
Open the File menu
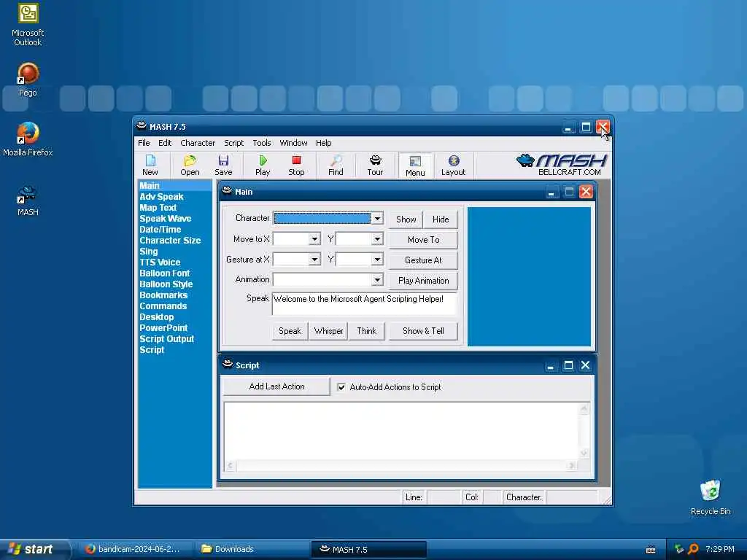pos(144,143)
